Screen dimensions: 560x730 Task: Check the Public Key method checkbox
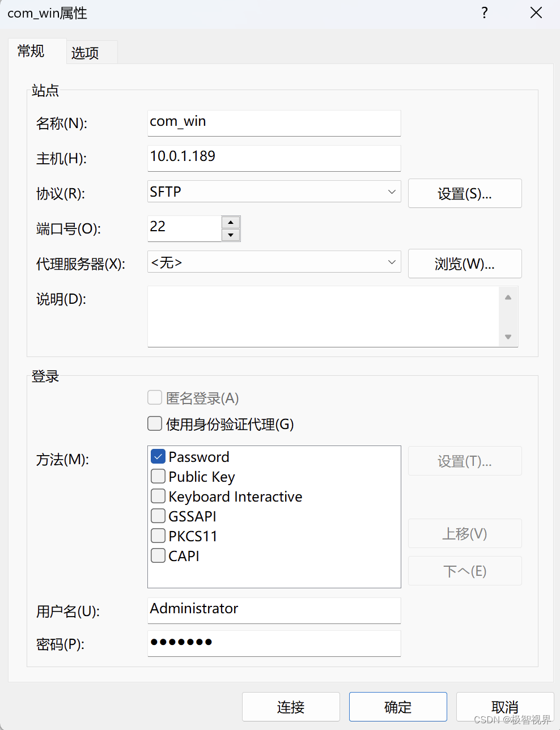(158, 476)
